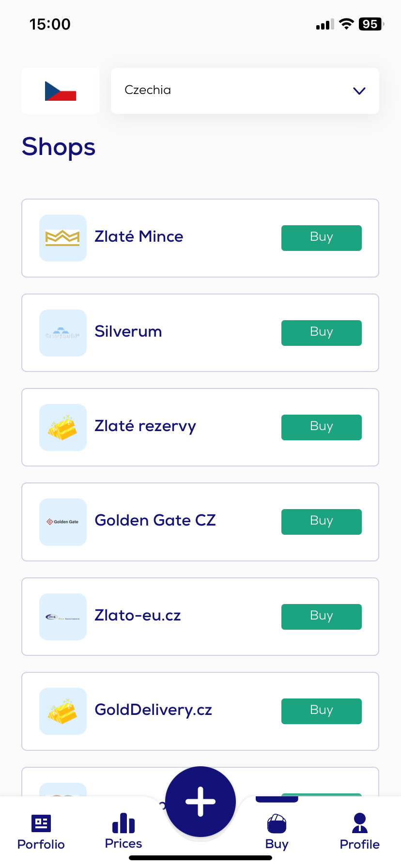The width and height of the screenshot is (401, 868).
Task: Open the Prices tab
Action: pyautogui.click(x=123, y=831)
